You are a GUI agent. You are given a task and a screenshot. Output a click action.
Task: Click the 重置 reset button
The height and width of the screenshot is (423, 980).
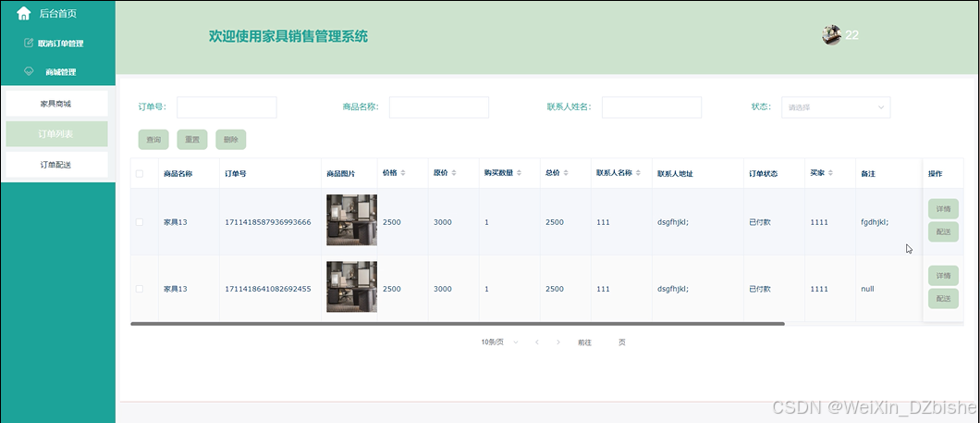tap(192, 140)
